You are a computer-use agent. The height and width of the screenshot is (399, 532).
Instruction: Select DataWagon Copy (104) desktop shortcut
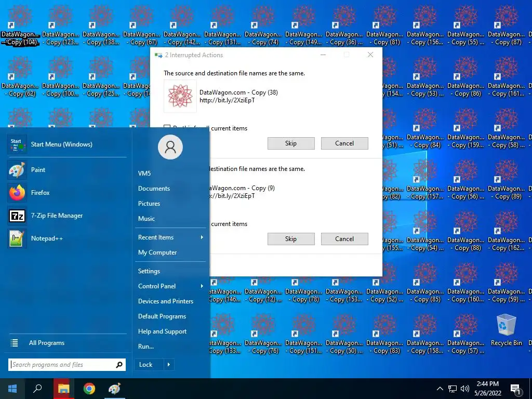click(20, 24)
